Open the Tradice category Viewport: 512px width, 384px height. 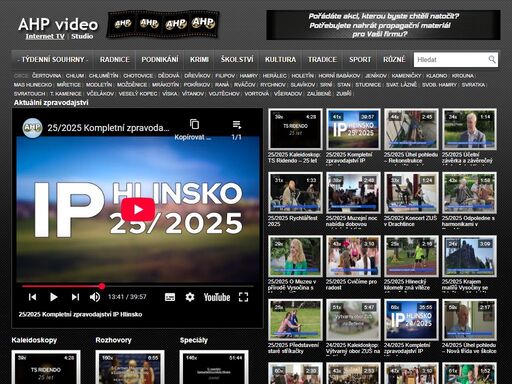pos(322,59)
